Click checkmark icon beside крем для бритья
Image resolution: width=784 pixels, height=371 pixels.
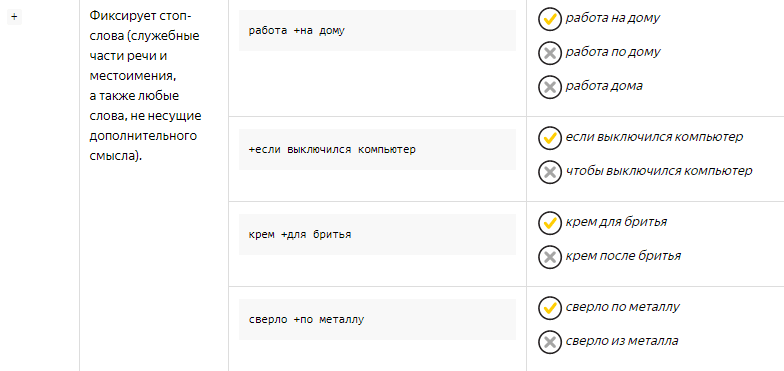tap(550, 223)
